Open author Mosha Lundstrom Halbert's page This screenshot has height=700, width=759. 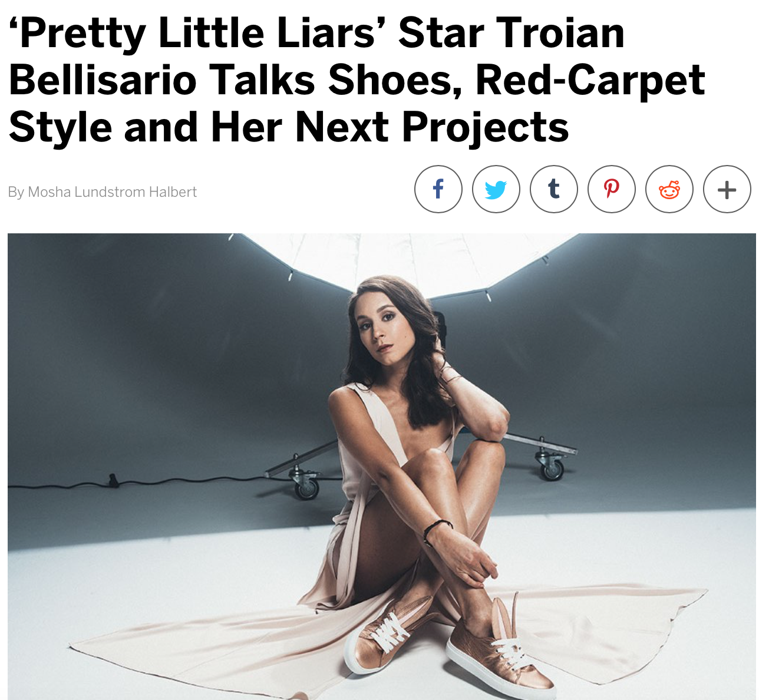112,192
